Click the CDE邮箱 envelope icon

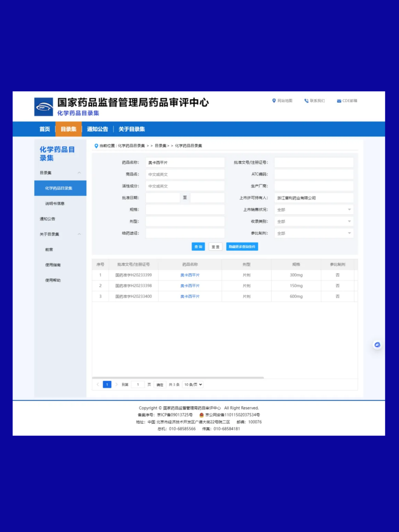[339, 101]
